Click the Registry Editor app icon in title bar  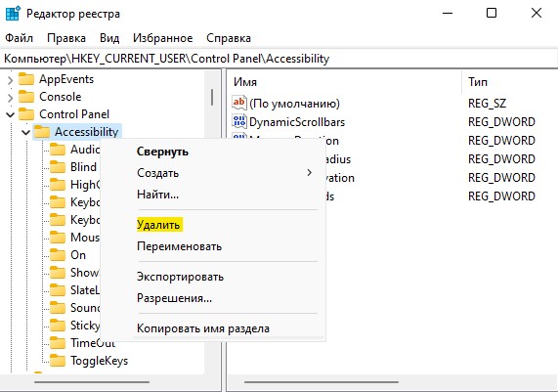13,14
